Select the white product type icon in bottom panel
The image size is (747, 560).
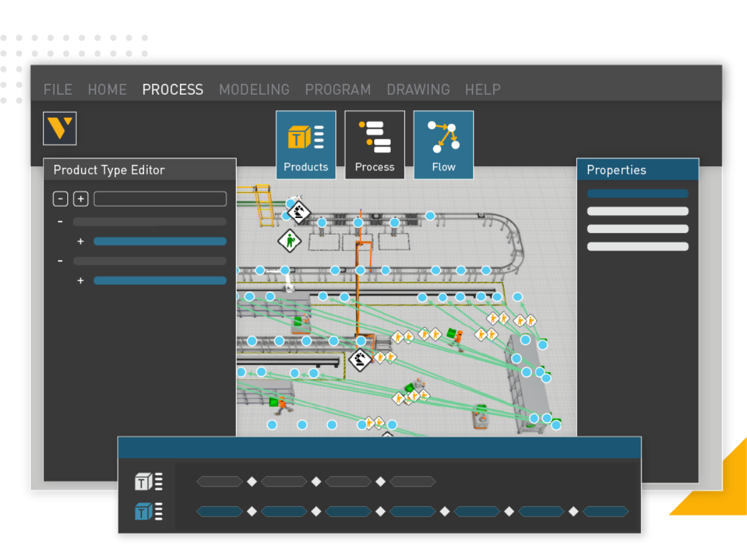coord(148,481)
